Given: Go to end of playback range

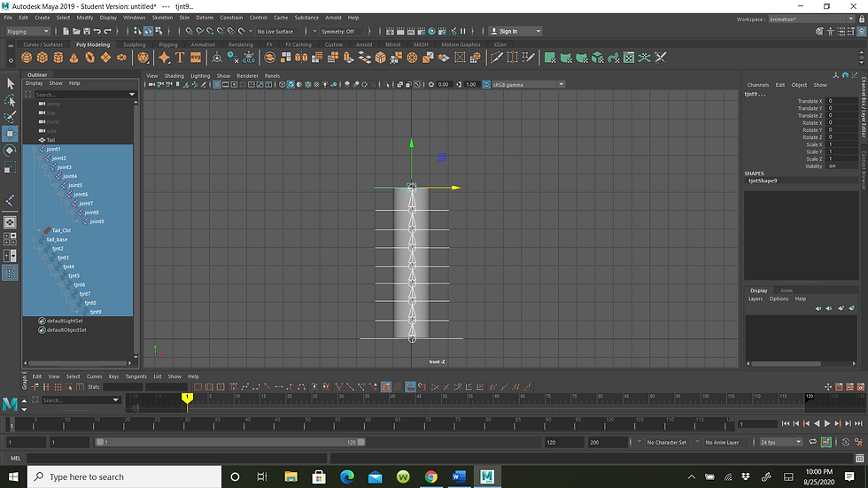Looking at the screenshot, I should pyautogui.click(x=858, y=424).
